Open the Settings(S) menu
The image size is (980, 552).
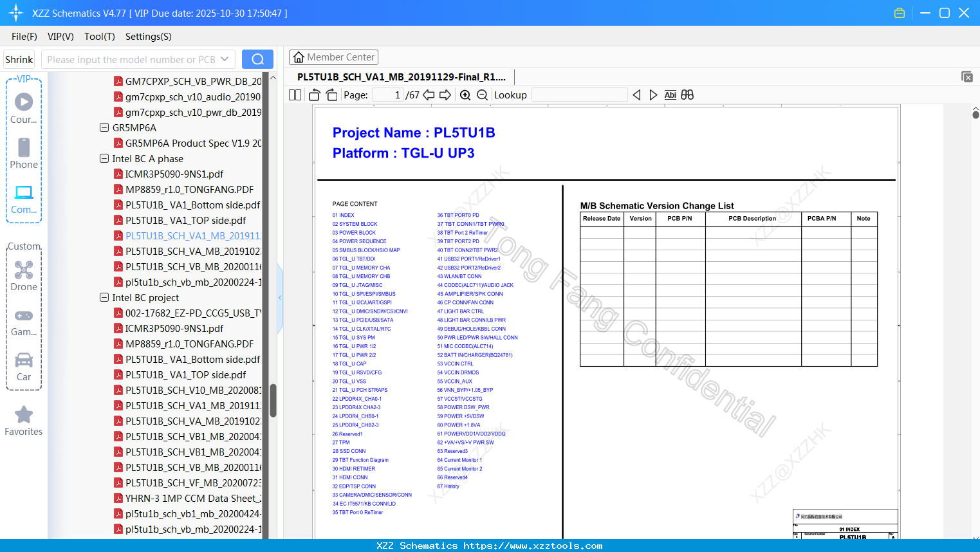[x=149, y=37]
